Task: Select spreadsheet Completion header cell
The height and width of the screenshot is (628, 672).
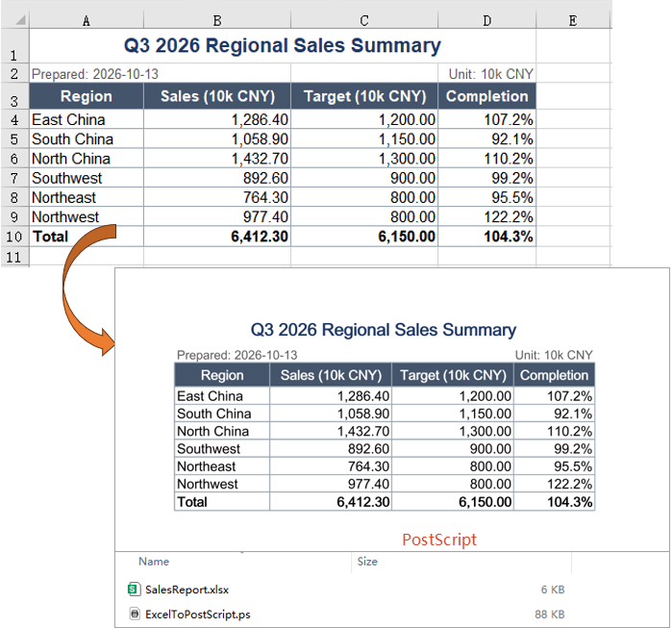Action: (486, 96)
